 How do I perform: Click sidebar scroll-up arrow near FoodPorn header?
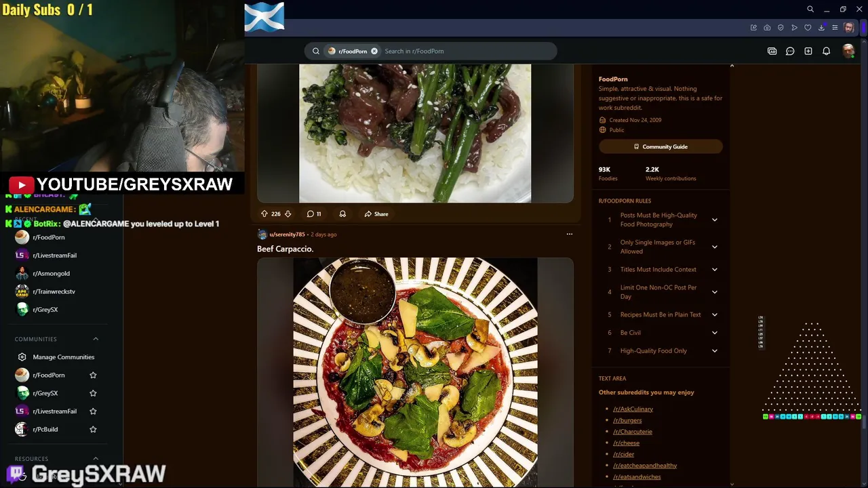pos(732,66)
